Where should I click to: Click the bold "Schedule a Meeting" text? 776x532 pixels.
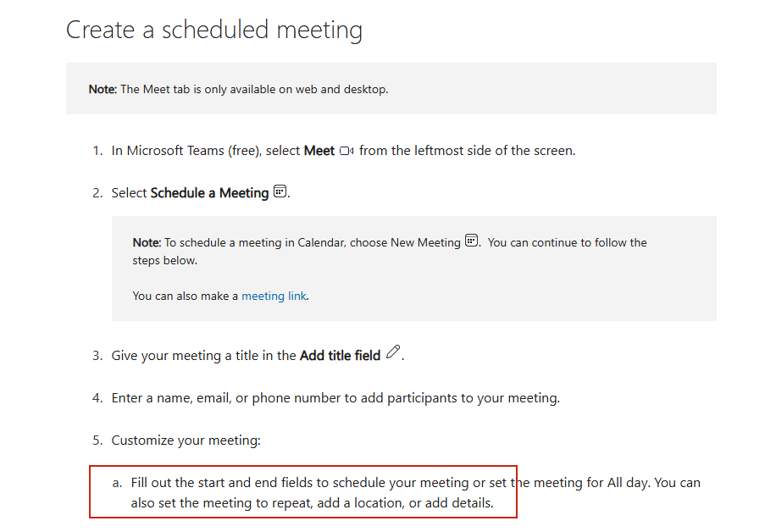click(x=209, y=193)
